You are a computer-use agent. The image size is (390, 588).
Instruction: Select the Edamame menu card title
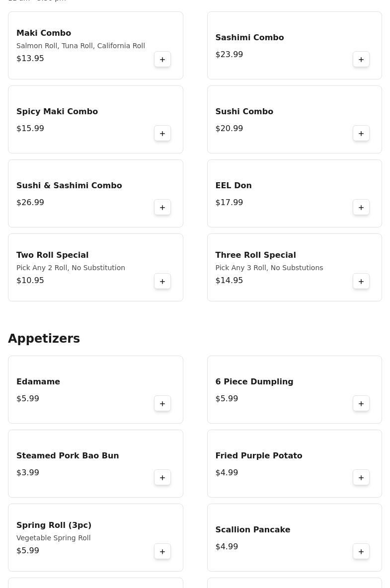pos(38,381)
